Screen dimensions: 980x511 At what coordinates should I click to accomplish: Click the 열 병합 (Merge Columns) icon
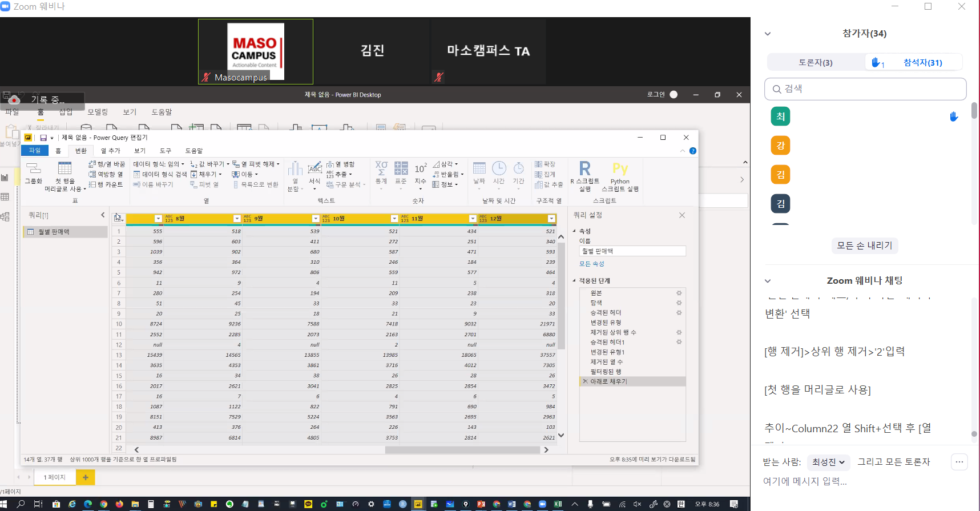pos(341,164)
